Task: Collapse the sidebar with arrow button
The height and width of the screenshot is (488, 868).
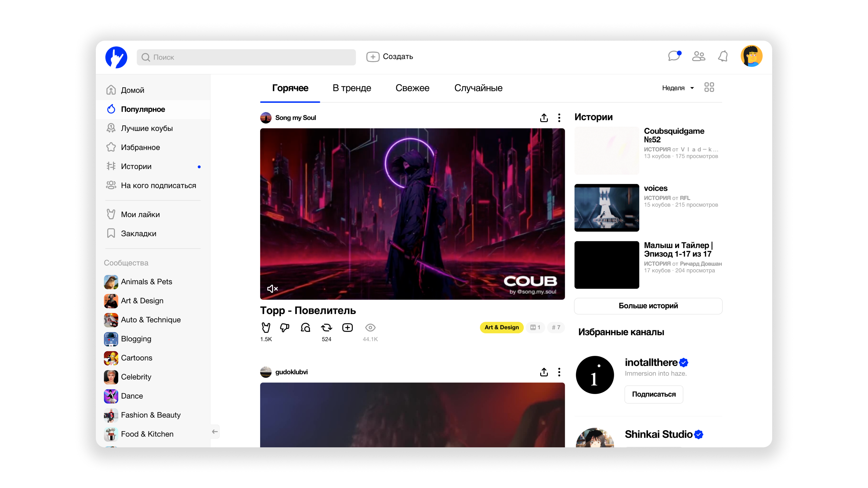Action: click(x=215, y=432)
